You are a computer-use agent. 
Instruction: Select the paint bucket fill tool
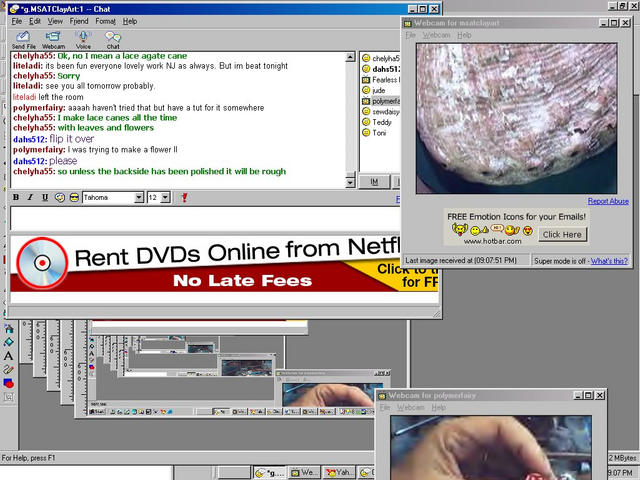[9, 329]
